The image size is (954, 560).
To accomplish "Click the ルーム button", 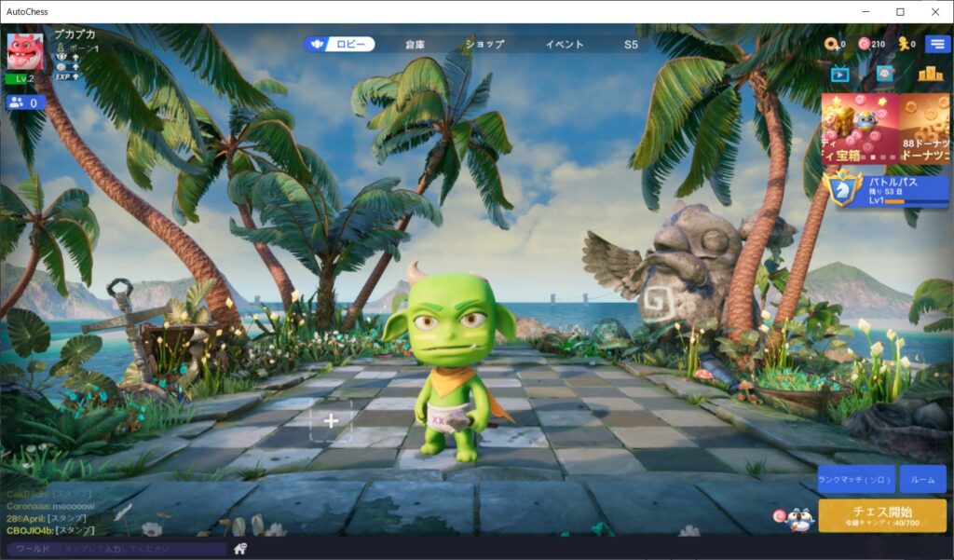I will point(923,480).
